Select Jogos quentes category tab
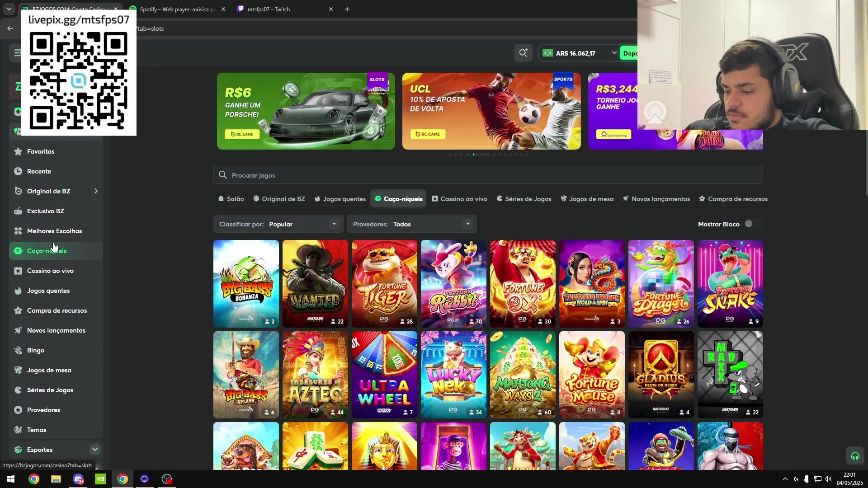This screenshot has height=488, width=868. (x=340, y=199)
